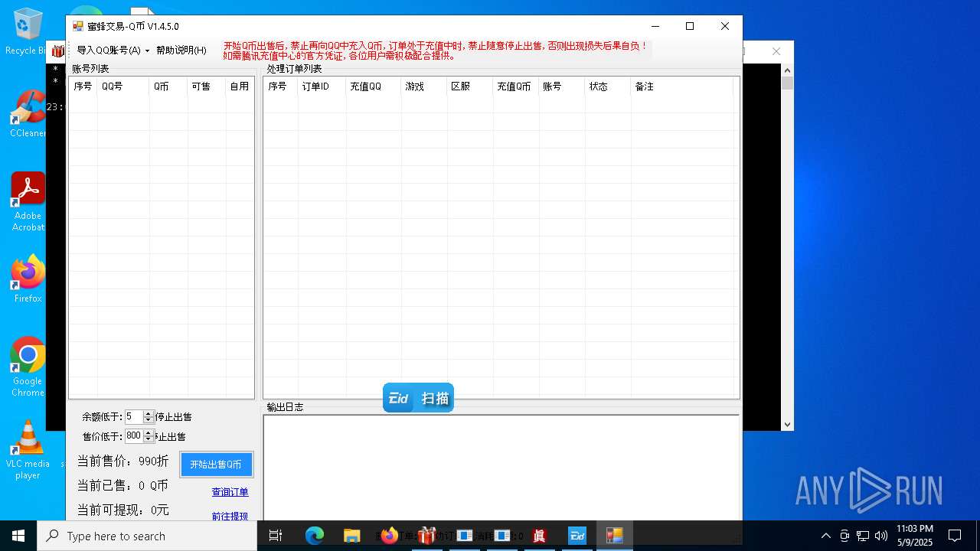Open File Explorer from the taskbar
Image resolution: width=980 pixels, height=551 pixels.
[351, 536]
